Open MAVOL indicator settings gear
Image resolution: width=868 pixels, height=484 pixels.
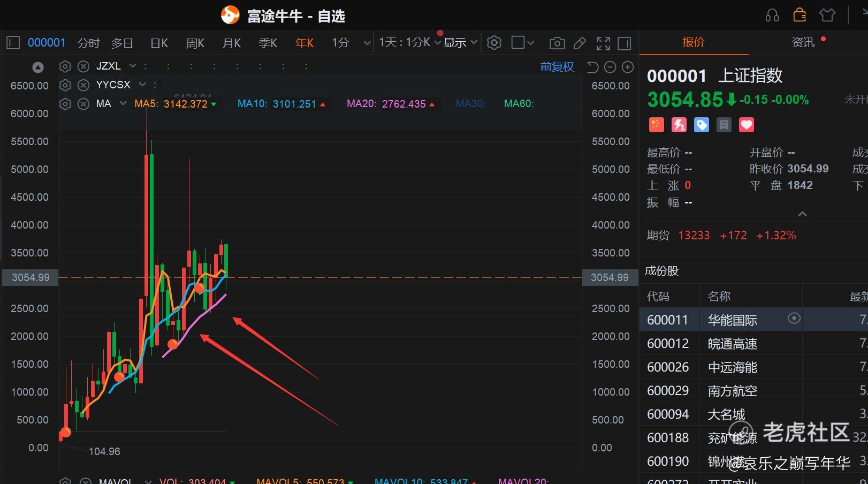point(65,481)
